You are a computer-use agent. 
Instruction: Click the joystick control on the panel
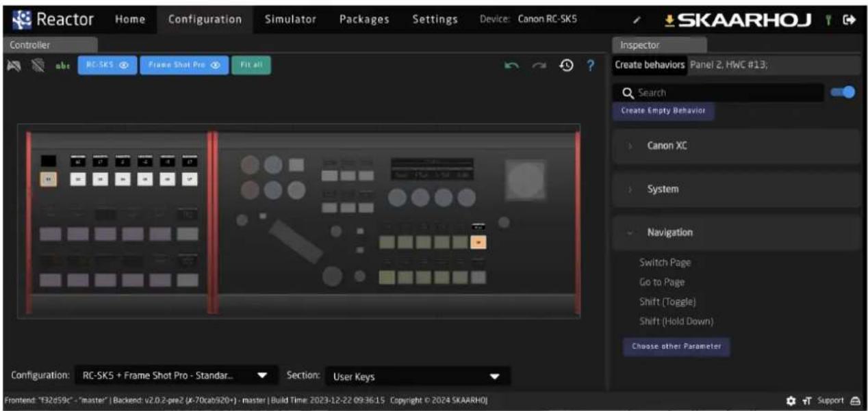(526, 180)
